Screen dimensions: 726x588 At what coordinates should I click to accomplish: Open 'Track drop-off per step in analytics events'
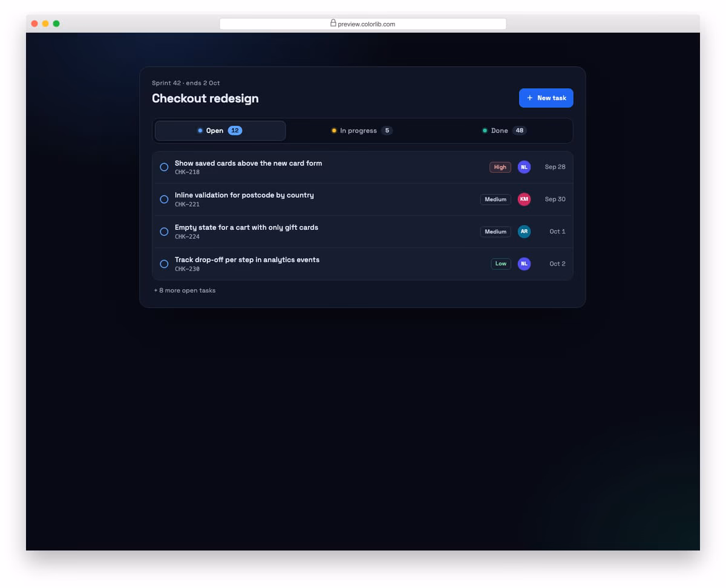click(x=247, y=260)
